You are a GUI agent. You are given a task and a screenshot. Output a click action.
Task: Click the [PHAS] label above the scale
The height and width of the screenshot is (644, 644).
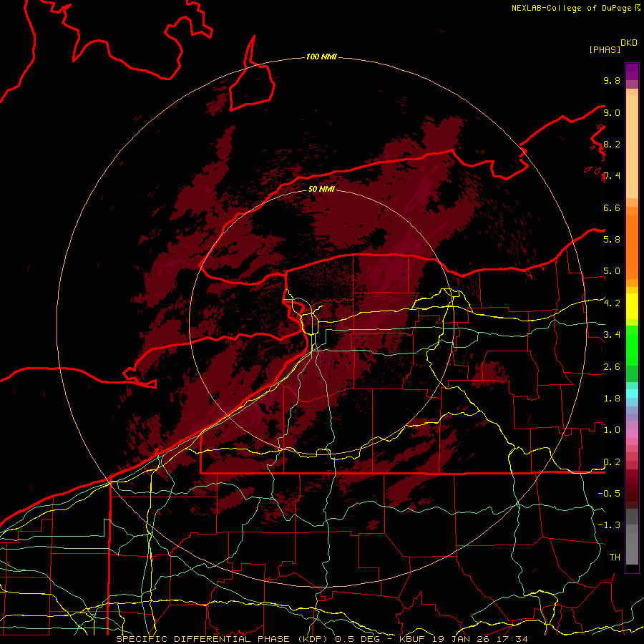pos(605,49)
